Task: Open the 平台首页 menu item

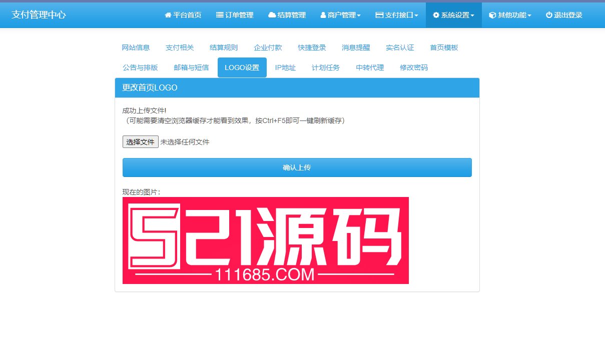Action: pyautogui.click(x=183, y=15)
